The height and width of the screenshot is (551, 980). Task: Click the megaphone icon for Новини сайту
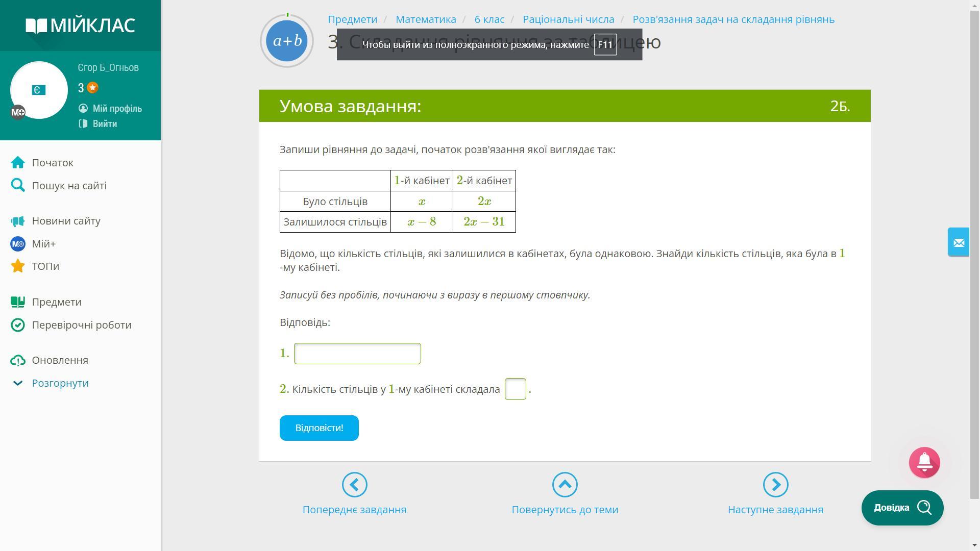click(18, 221)
